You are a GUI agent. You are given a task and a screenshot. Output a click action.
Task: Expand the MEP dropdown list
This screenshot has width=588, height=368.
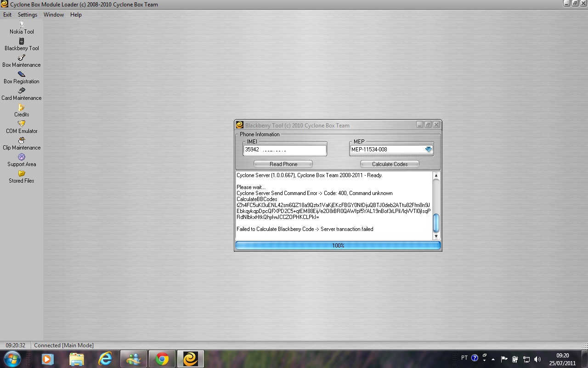tap(429, 149)
